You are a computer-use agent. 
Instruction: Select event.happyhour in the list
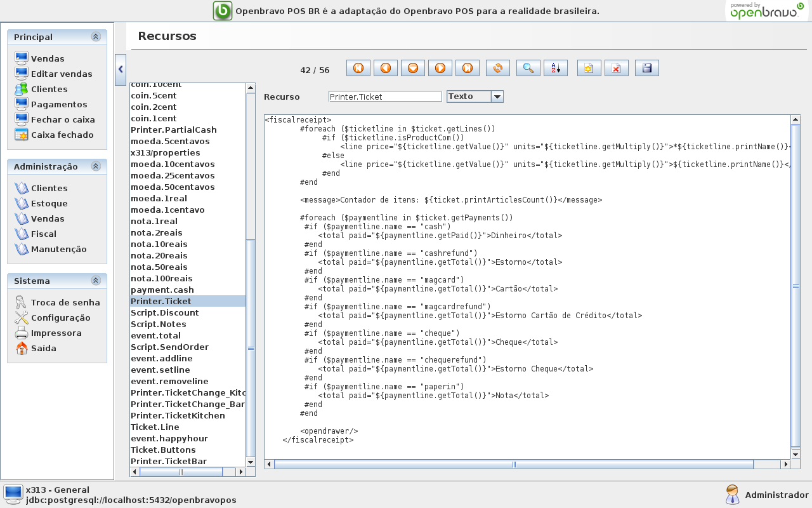[188, 438]
